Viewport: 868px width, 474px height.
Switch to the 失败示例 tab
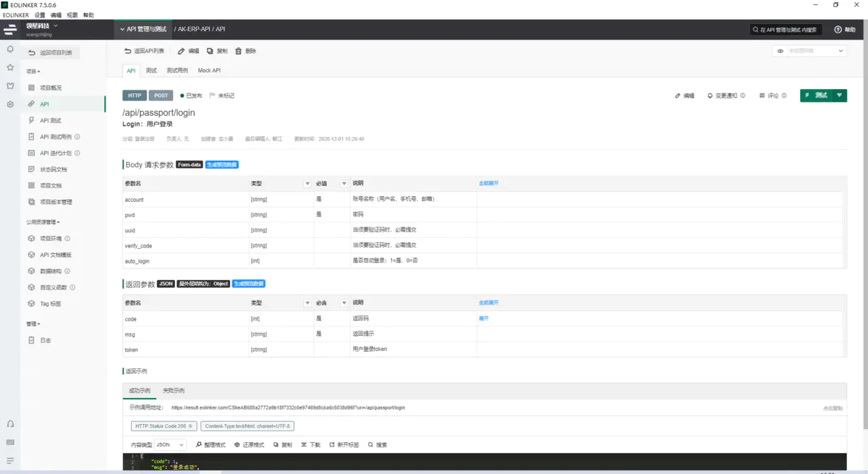click(x=174, y=390)
